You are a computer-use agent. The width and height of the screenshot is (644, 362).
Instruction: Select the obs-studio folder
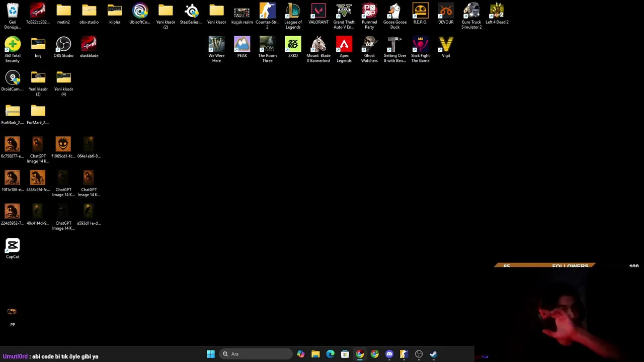(89, 14)
